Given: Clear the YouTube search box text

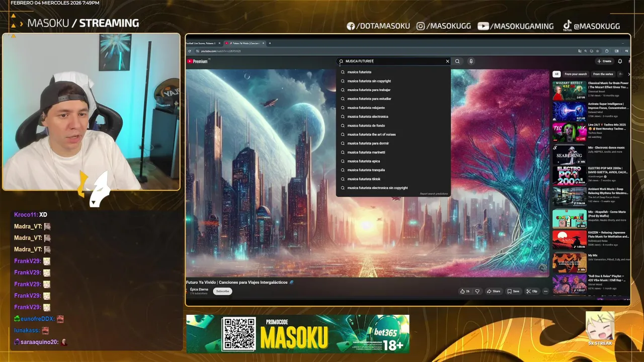Looking at the screenshot, I should 447,61.
